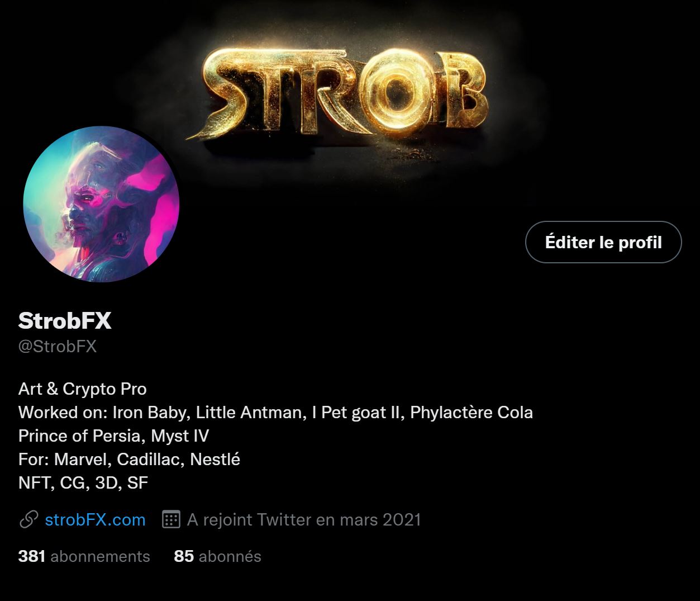The width and height of the screenshot is (700, 601).
Task: View the 381 abonnements list
Action: pos(84,556)
